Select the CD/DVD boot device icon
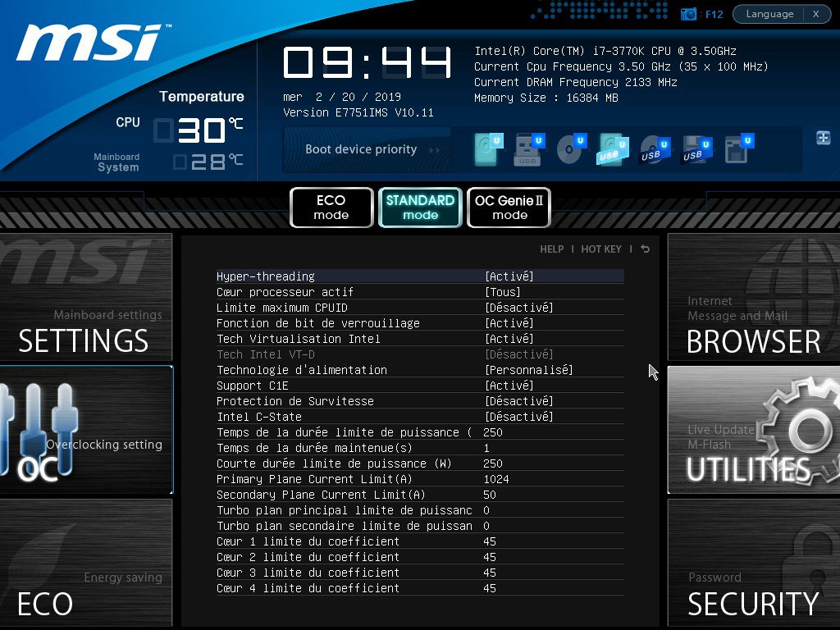 pos(571,149)
